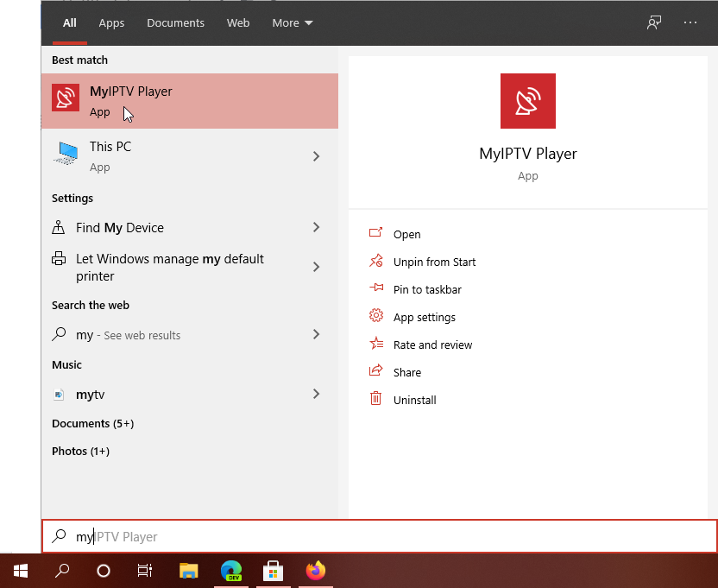Choose Pin to taskbar
The width and height of the screenshot is (718, 588).
[427, 289]
